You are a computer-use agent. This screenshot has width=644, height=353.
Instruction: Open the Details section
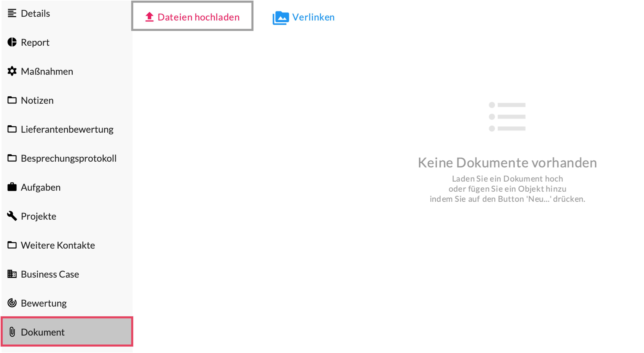(35, 14)
